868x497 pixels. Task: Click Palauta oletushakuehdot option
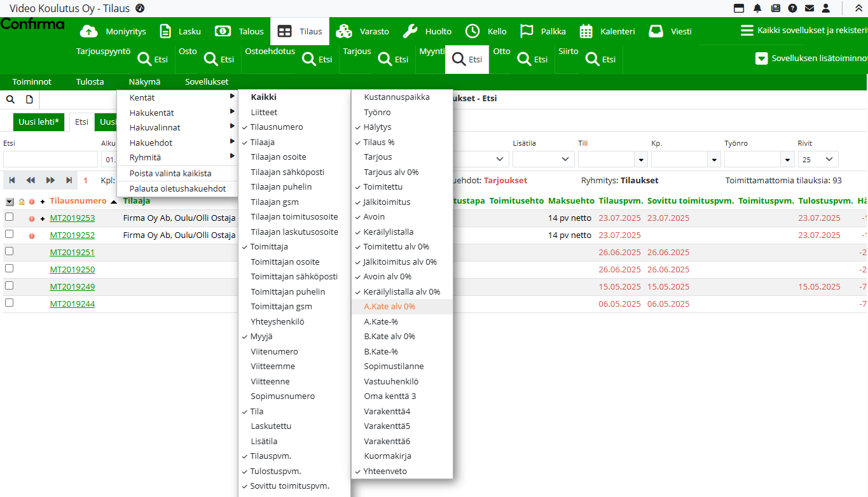pyautogui.click(x=177, y=188)
